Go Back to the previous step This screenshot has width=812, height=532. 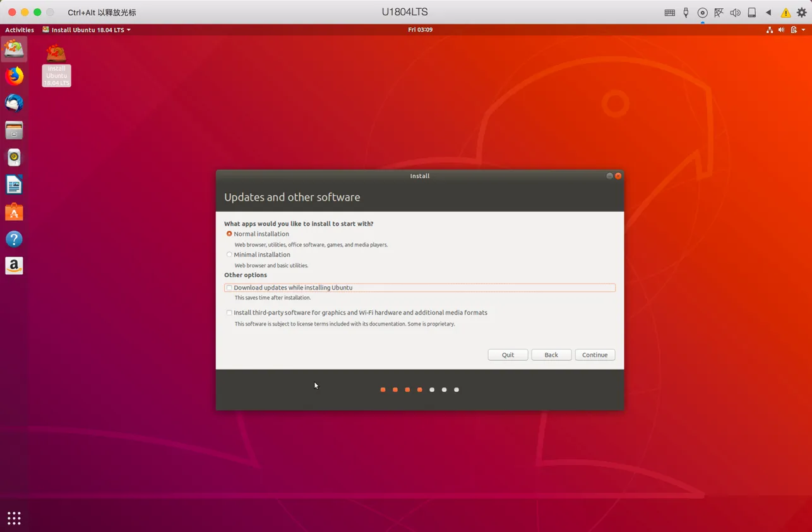[551, 355]
